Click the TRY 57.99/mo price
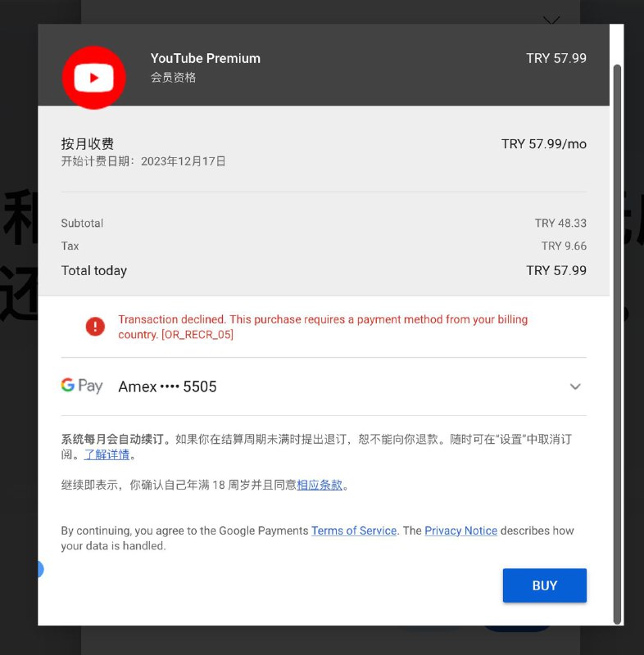Viewport: 644px width, 655px height. pyautogui.click(x=544, y=144)
